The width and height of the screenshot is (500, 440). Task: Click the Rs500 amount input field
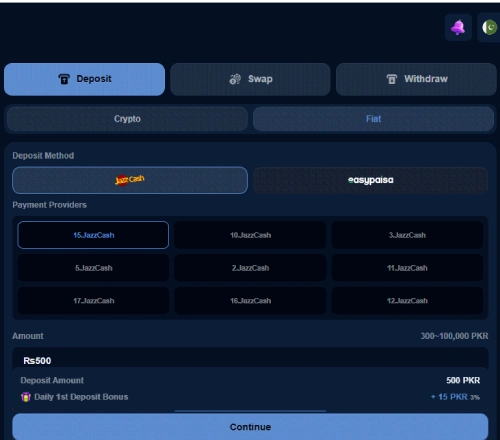pyautogui.click(x=250, y=359)
